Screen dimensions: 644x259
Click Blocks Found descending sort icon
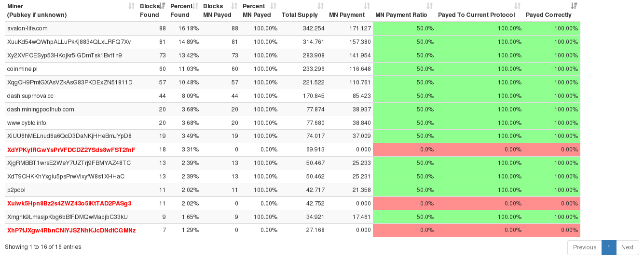[x=163, y=6]
